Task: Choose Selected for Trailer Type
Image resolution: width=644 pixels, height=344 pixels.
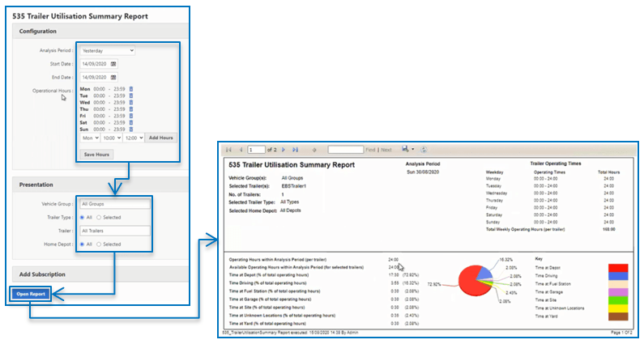Action: pyautogui.click(x=99, y=217)
